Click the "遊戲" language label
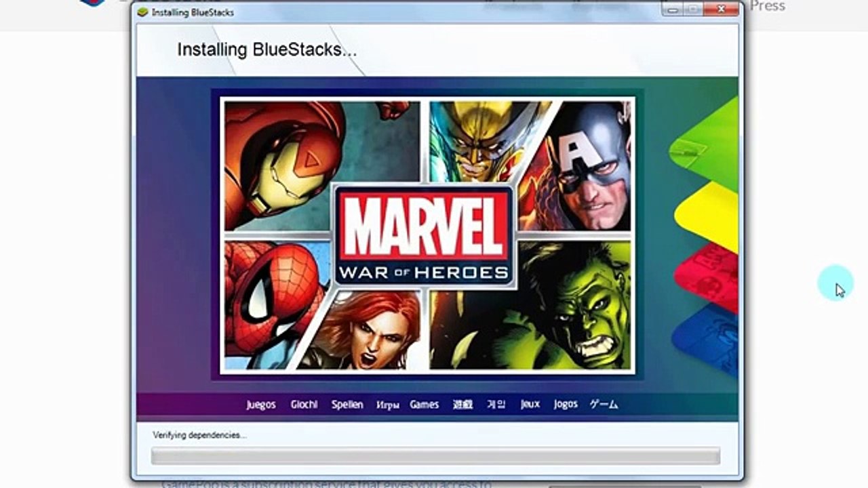This screenshot has width=868, height=488. coord(462,405)
